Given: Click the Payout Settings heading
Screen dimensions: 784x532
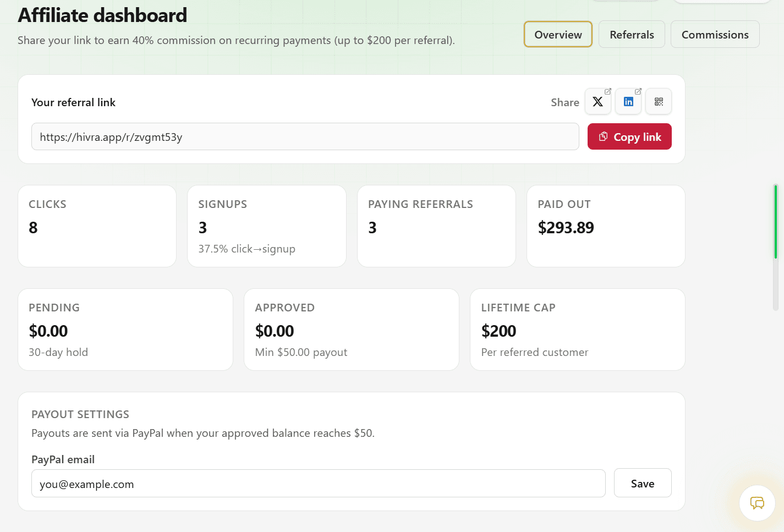Looking at the screenshot, I should coord(80,414).
